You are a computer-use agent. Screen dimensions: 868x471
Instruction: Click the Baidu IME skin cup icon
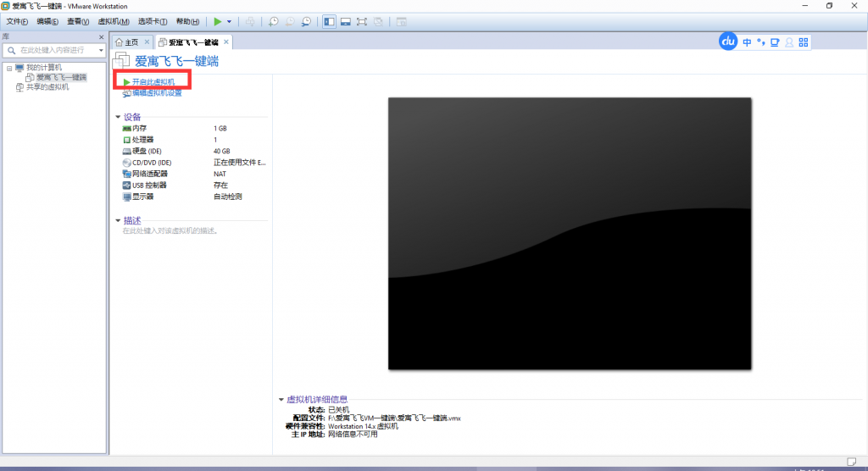tap(775, 42)
